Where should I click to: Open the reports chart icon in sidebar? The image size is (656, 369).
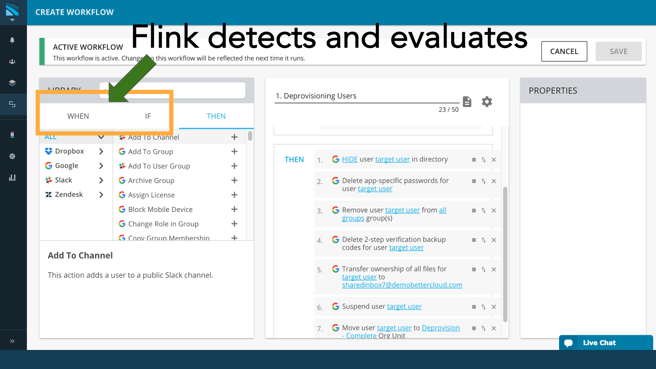pos(12,177)
